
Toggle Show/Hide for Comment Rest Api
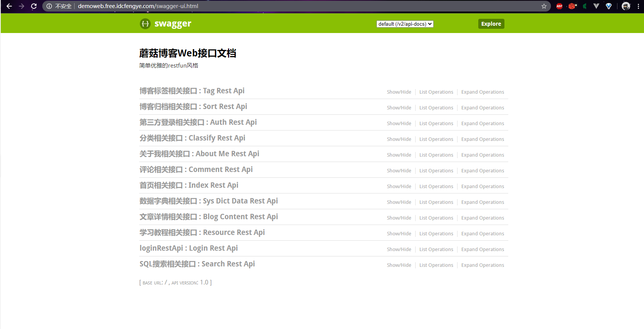tap(399, 171)
